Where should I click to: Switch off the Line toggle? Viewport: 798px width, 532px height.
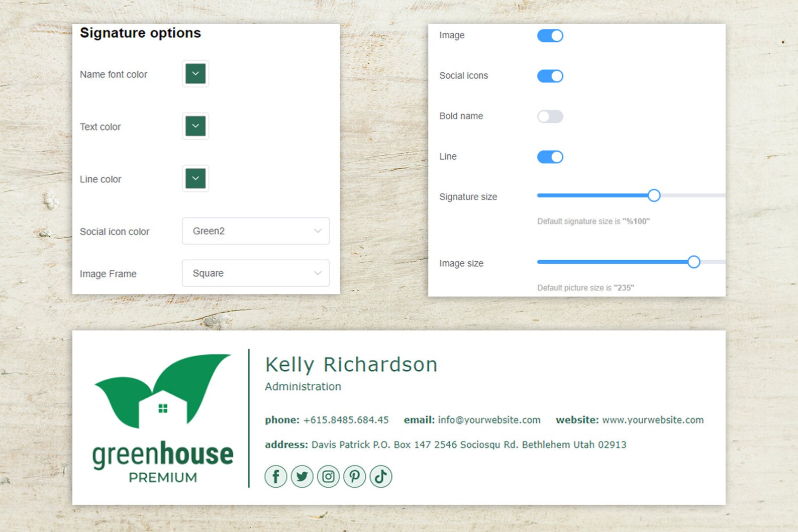click(x=550, y=157)
